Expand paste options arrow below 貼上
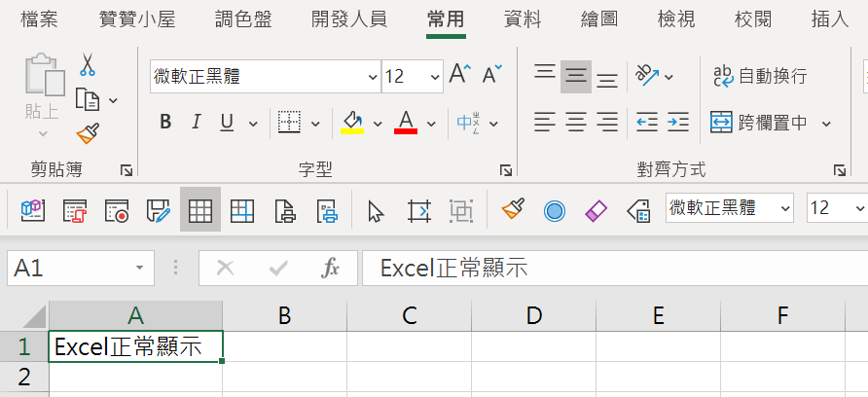This screenshot has height=397, width=868. (43, 133)
